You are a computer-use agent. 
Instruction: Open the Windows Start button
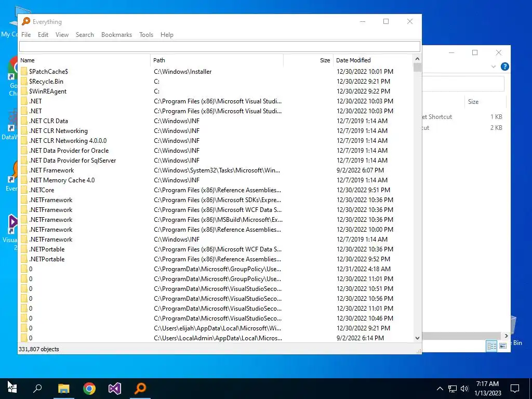point(12,389)
